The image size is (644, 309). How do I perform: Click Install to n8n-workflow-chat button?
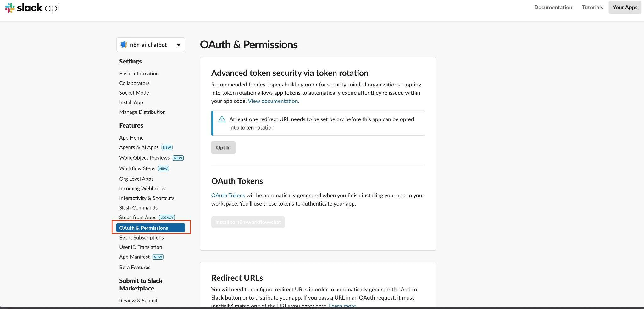(248, 222)
